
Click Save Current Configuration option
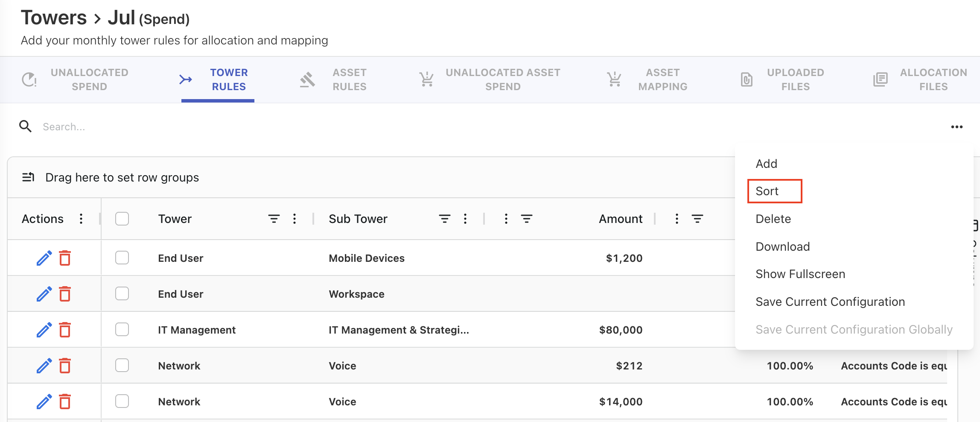(x=830, y=302)
